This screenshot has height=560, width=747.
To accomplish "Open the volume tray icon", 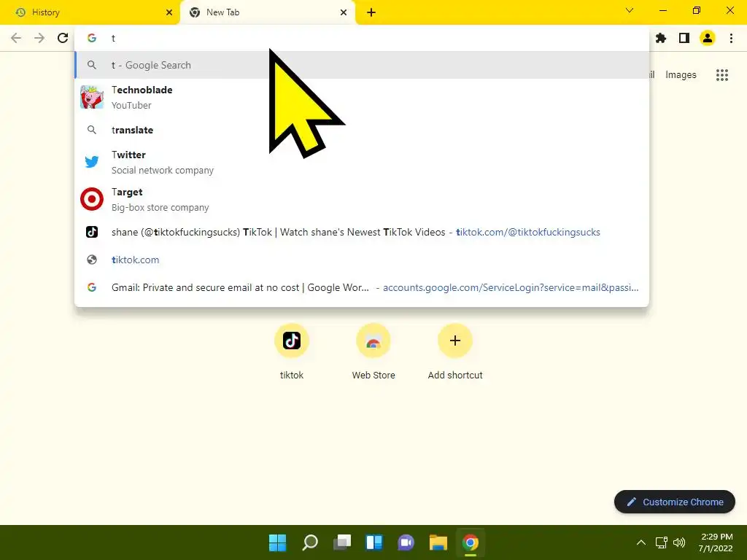I will tap(679, 542).
